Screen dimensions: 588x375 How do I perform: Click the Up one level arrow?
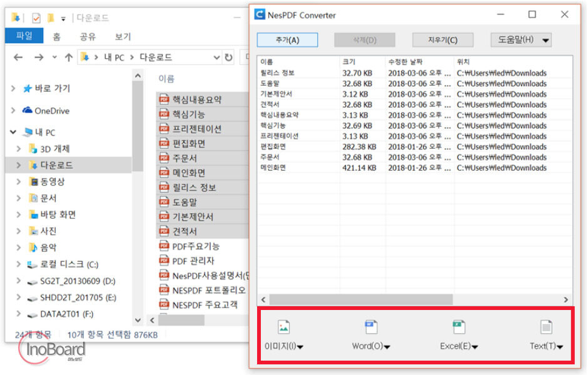point(69,57)
